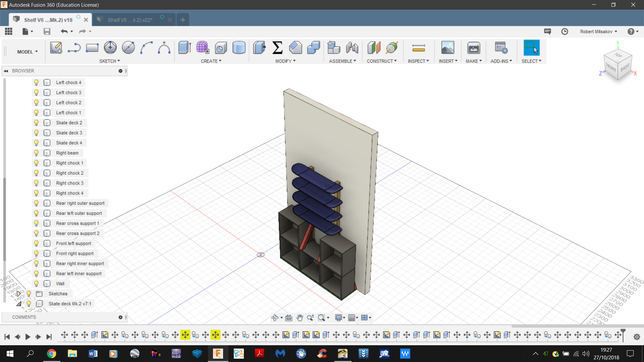Toggle visibility of Rear cross support 1
Image resolution: width=644 pixels, height=362 pixels.
(x=36, y=223)
